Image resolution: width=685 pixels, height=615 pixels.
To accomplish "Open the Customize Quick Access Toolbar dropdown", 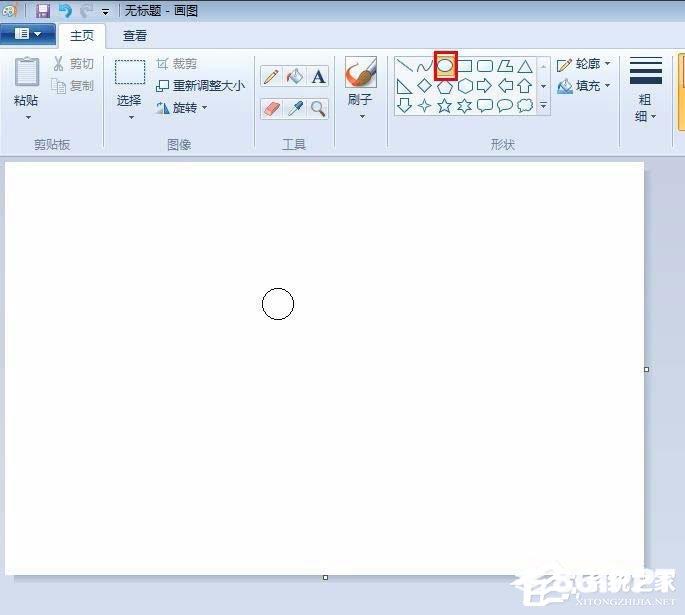I will coord(105,12).
